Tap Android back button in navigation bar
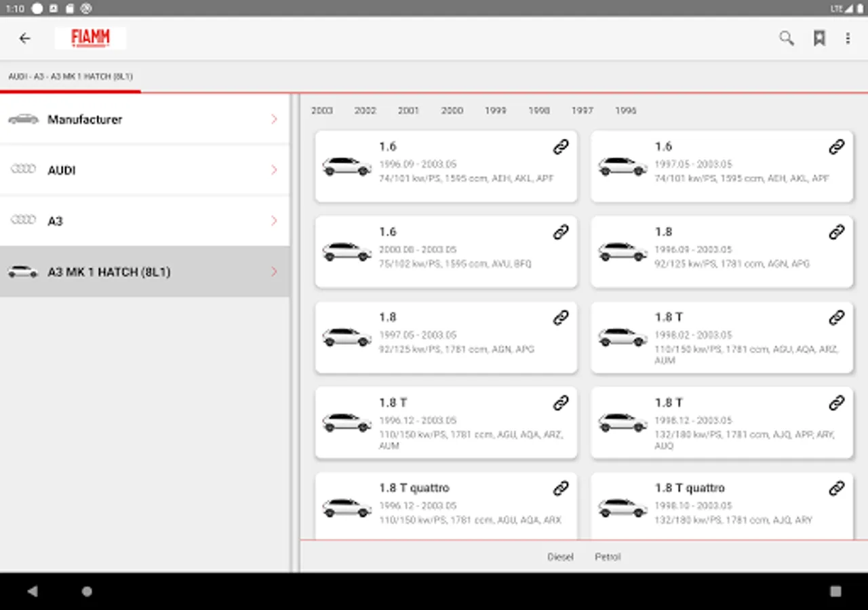868x610 pixels. pos(32,591)
